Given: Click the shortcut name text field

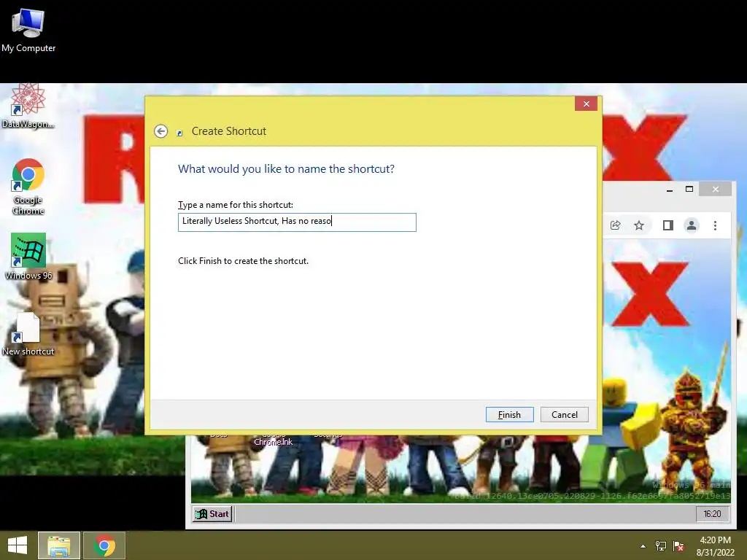Looking at the screenshot, I should [x=297, y=222].
